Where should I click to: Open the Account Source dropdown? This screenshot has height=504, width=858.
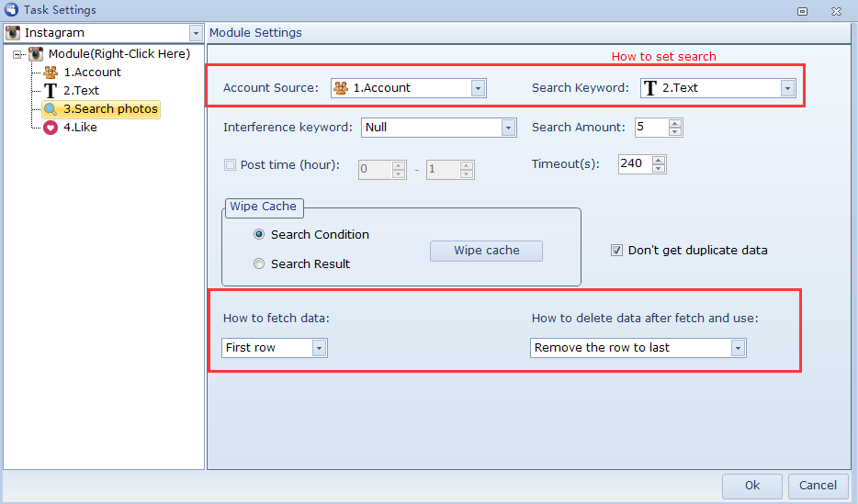[x=478, y=88]
